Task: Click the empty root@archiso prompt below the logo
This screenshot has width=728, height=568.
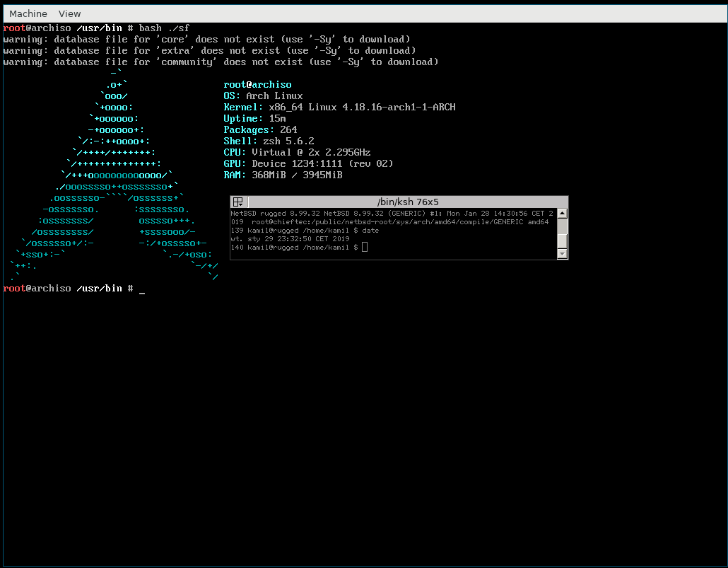Action: (74, 288)
